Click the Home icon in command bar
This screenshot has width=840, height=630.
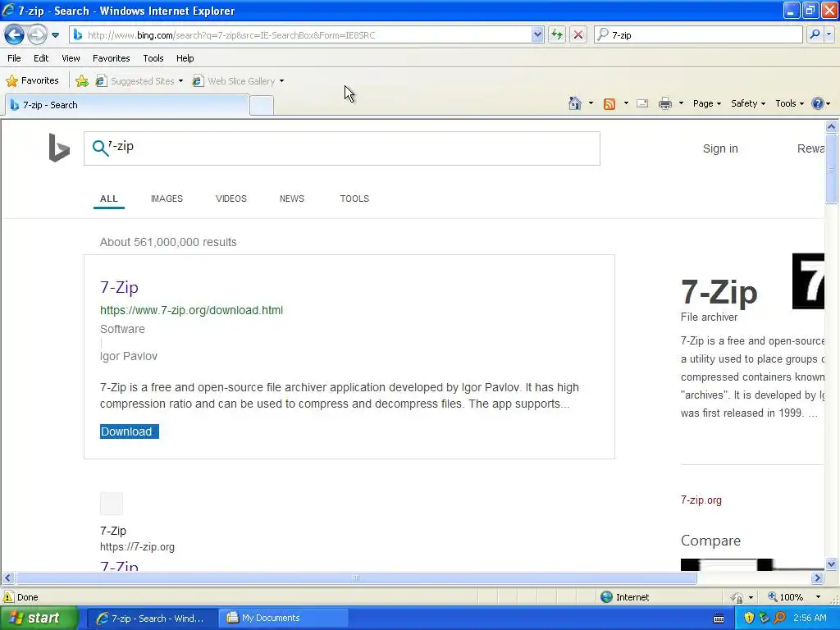575,103
